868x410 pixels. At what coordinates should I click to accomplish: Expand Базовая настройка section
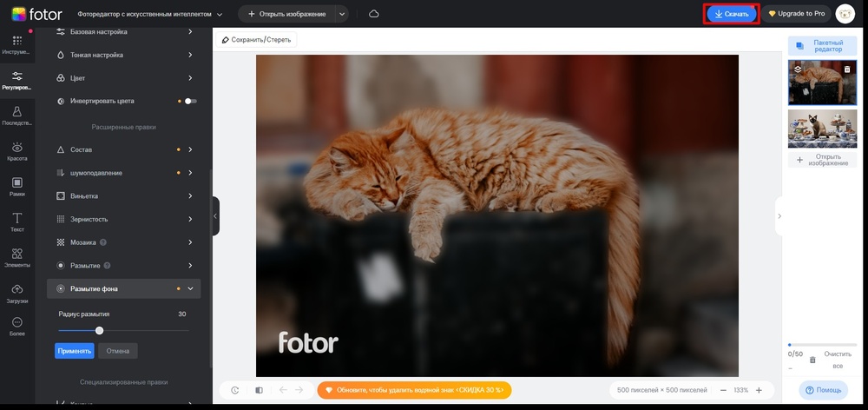pos(124,31)
